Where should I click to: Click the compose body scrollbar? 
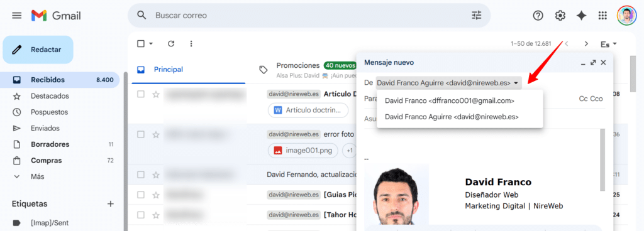(x=602, y=159)
